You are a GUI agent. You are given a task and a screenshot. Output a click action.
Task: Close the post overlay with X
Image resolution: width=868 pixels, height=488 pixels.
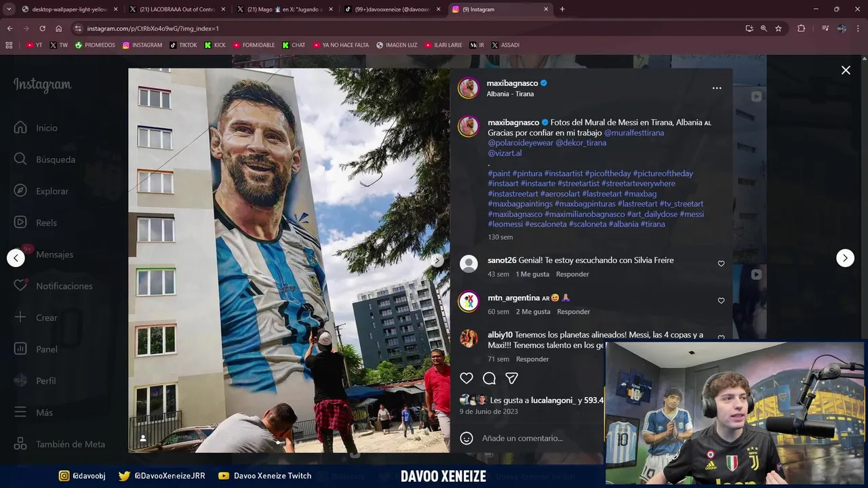coord(846,70)
